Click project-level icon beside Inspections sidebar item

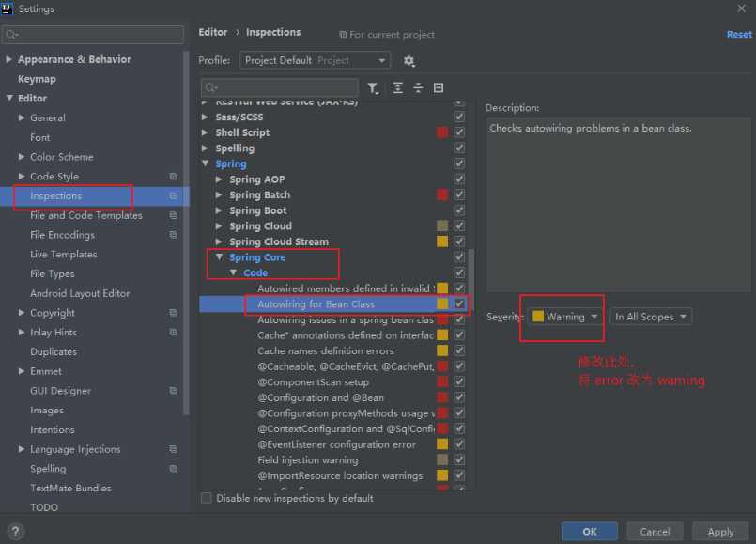173,196
